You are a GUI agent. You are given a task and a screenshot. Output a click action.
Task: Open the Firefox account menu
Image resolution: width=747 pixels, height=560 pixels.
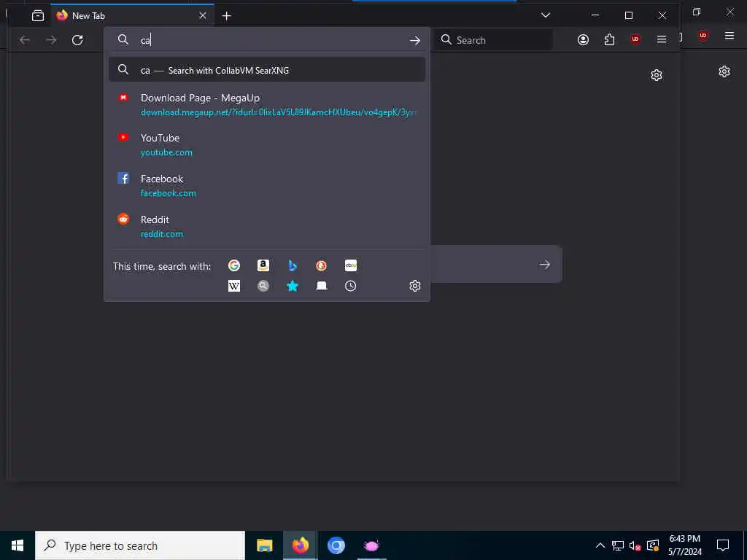(583, 40)
